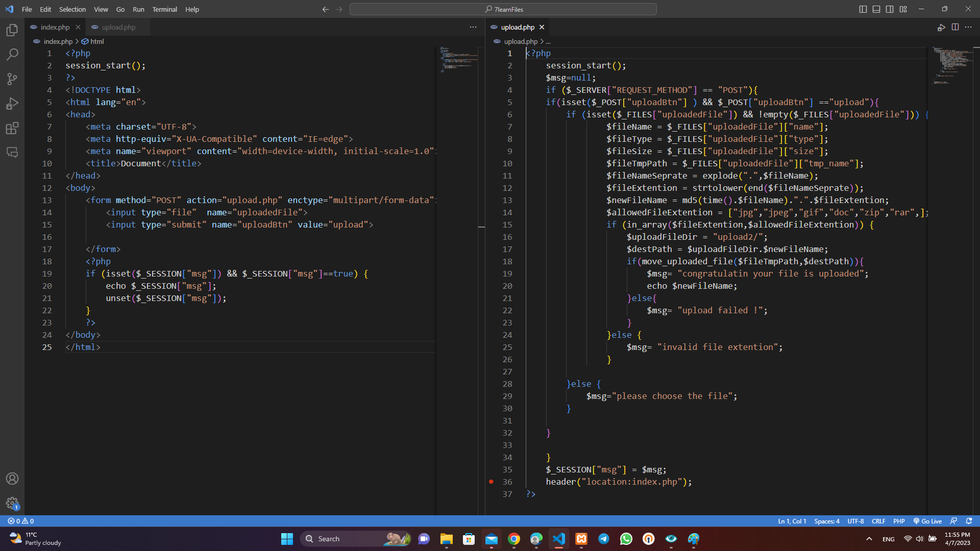980x551 pixels.
Task: Open clock and date 11:55 PM
Action: [958, 539]
